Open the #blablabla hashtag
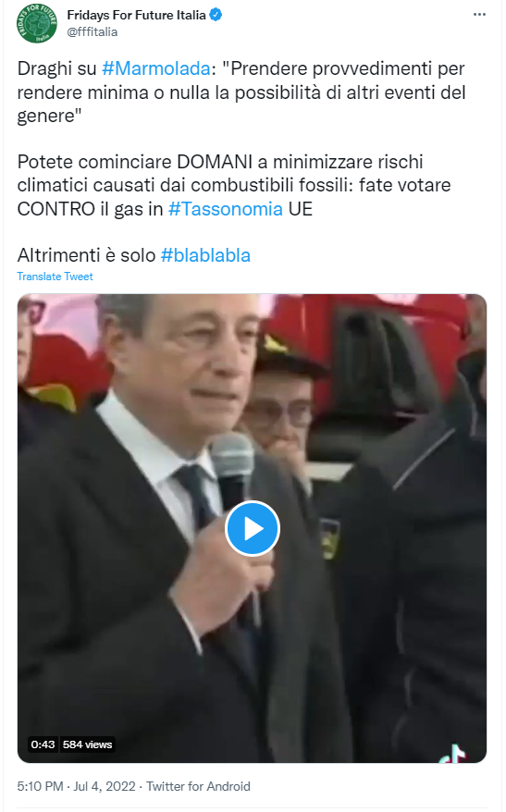Viewport: 506px width, 812px height. pos(205,255)
